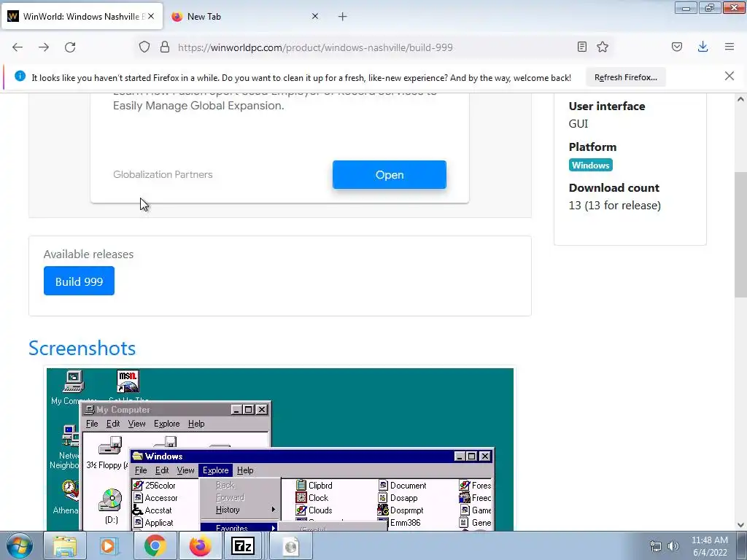Screen dimensions: 747x560
Task: Switch to Firefox taskbar button
Action: [200, 546]
